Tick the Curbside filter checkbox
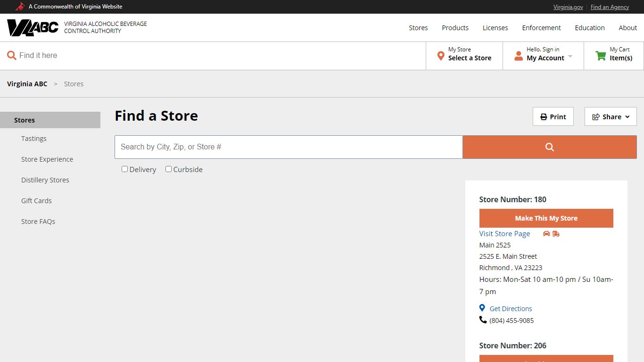644x362 pixels. click(168, 169)
